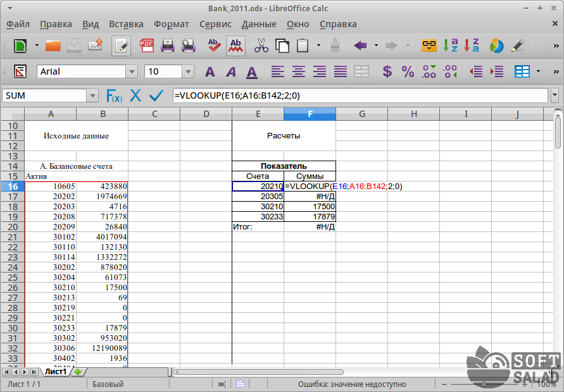Apply Currency number format

[387, 71]
